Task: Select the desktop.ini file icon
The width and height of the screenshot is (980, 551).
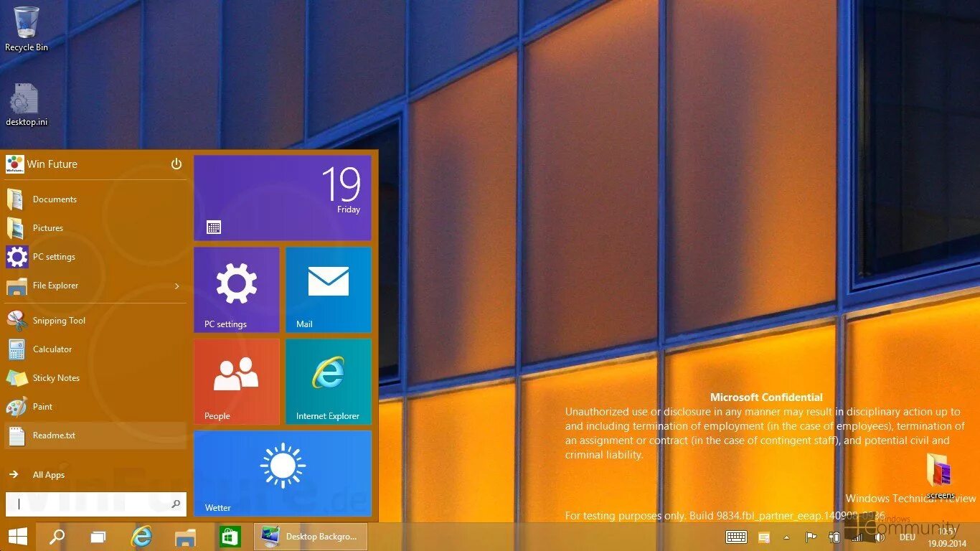Action: click(27, 104)
